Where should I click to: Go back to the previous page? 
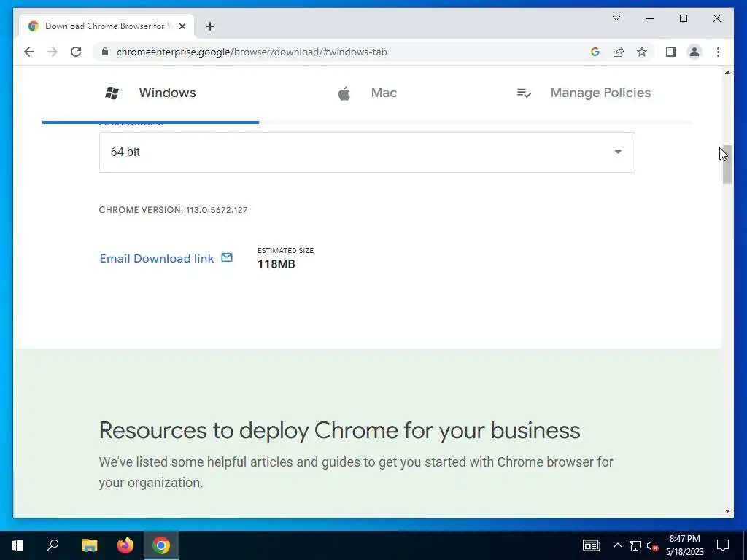(x=29, y=52)
